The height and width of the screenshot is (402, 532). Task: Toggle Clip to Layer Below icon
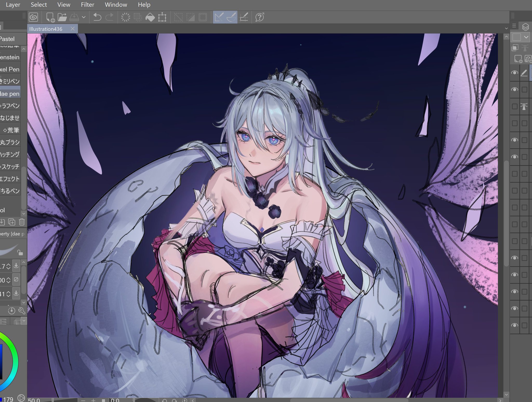pyautogui.click(x=515, y=48)
